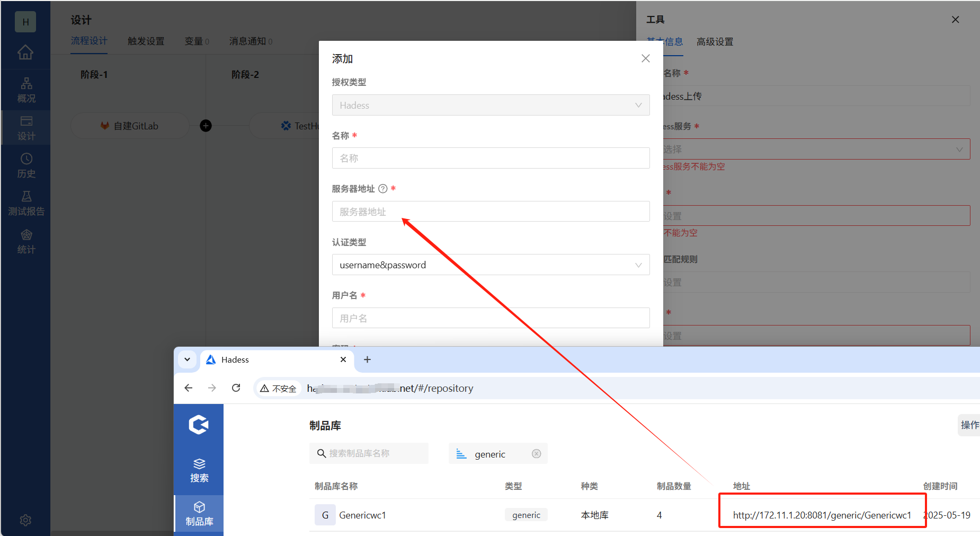Click the 匹配规则 settings field

tap(816, 282)
